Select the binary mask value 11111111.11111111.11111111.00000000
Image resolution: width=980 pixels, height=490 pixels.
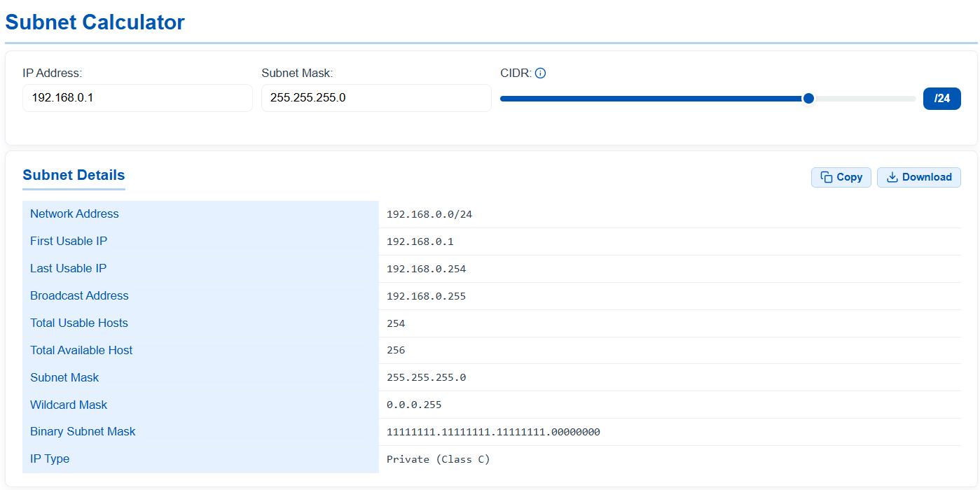pyautogui.click(x=493, y=433)
